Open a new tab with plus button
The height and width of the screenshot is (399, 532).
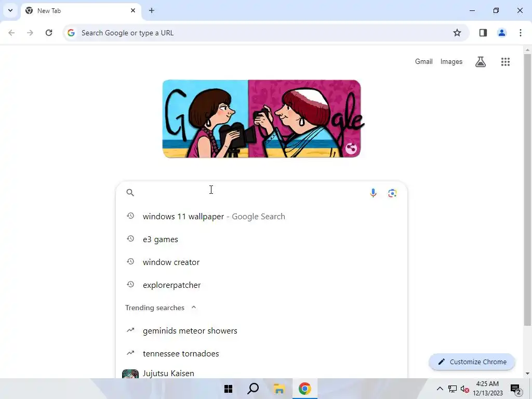(152, 10)
